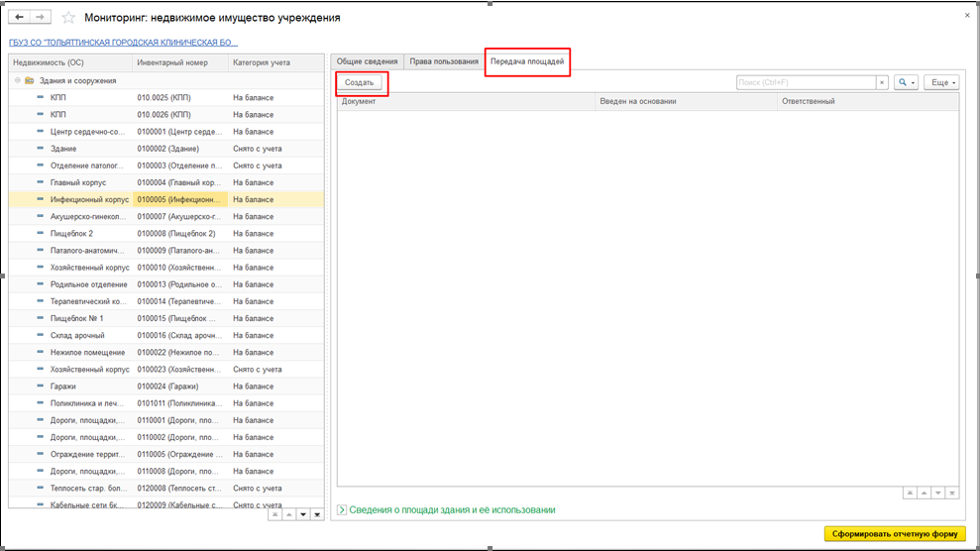Open the ГБУЗ СО Тольяттинская больница link
This screenshot has width=980, height=551.
123,43
